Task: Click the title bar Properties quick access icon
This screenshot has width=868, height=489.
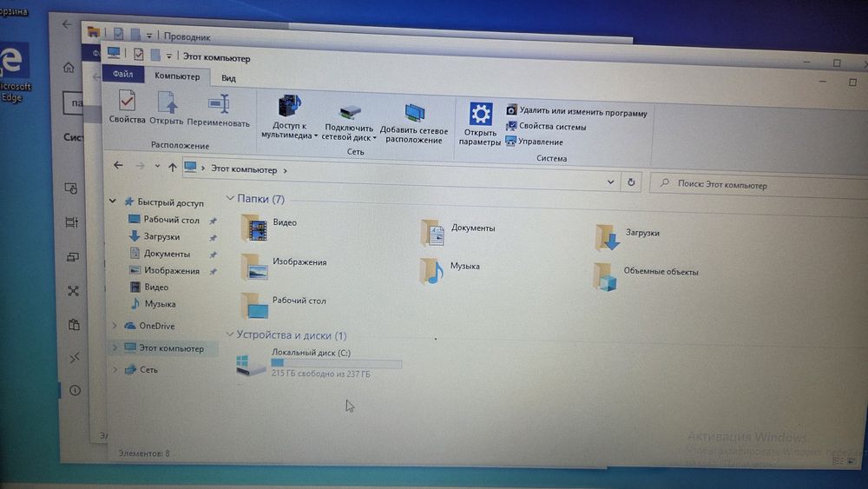Action: pyautogui.click(x=138, y=54)
